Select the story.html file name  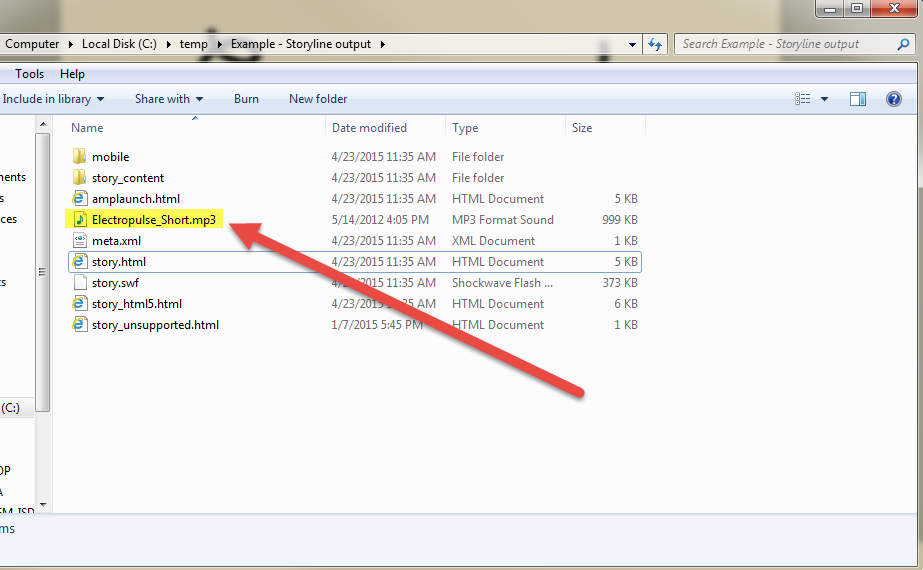pyautogui.click(x=119, y=262)
